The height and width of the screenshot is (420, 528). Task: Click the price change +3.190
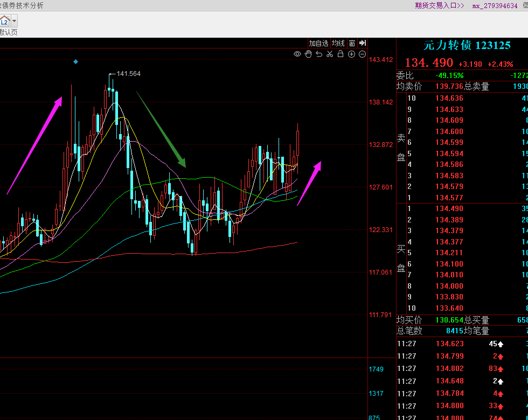tap(470, 64)
